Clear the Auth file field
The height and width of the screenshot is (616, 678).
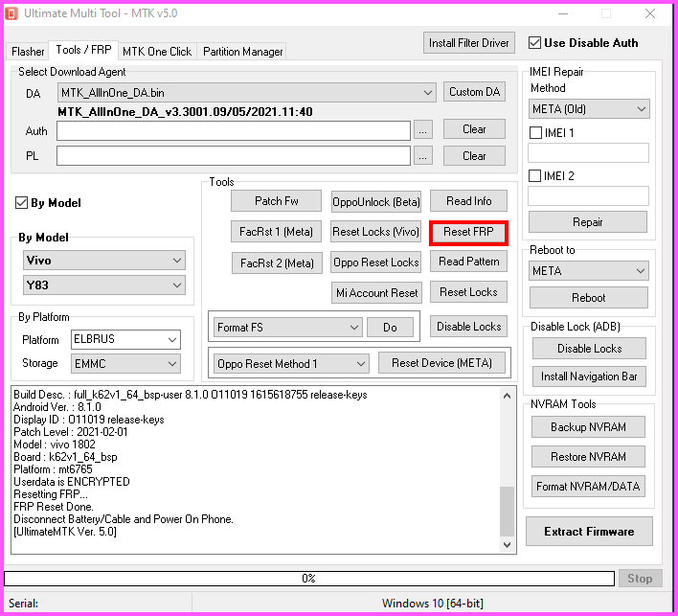474,129
